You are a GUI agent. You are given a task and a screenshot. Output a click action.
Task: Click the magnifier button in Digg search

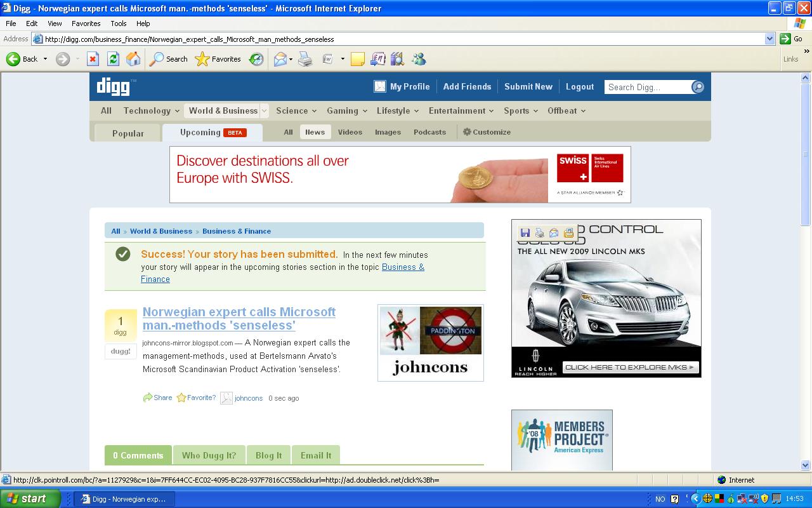pos(698,87)
